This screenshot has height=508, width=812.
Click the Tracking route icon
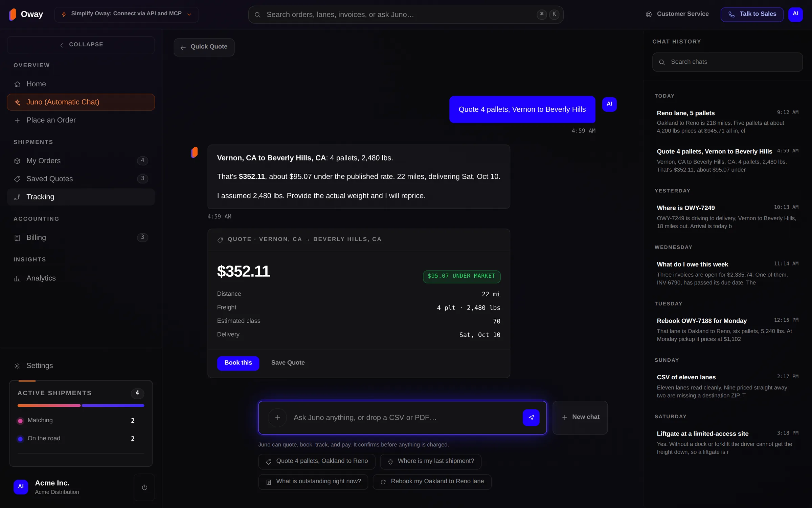pyautogui.click(x=17, y=197)
